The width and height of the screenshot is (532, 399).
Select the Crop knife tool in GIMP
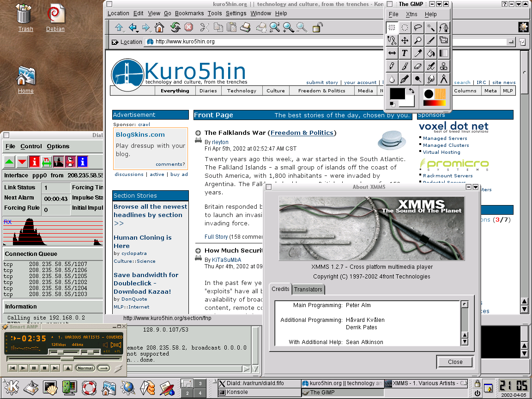point(430,40)
